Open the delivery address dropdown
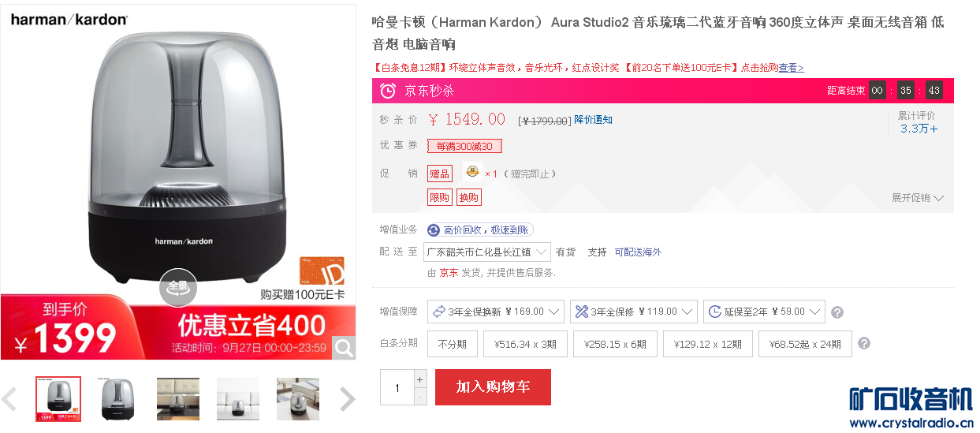The image size is (980, 433). [x=487, y=252]
